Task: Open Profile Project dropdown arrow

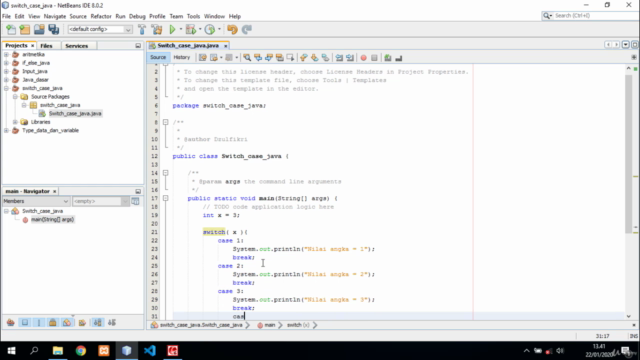Action: [x=219, y=29]
